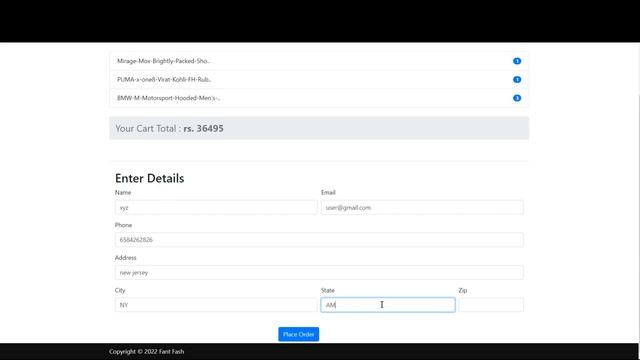Edit the Address field containing new jersey
Viewport: 640px width, 360px height.
[319, 272]
